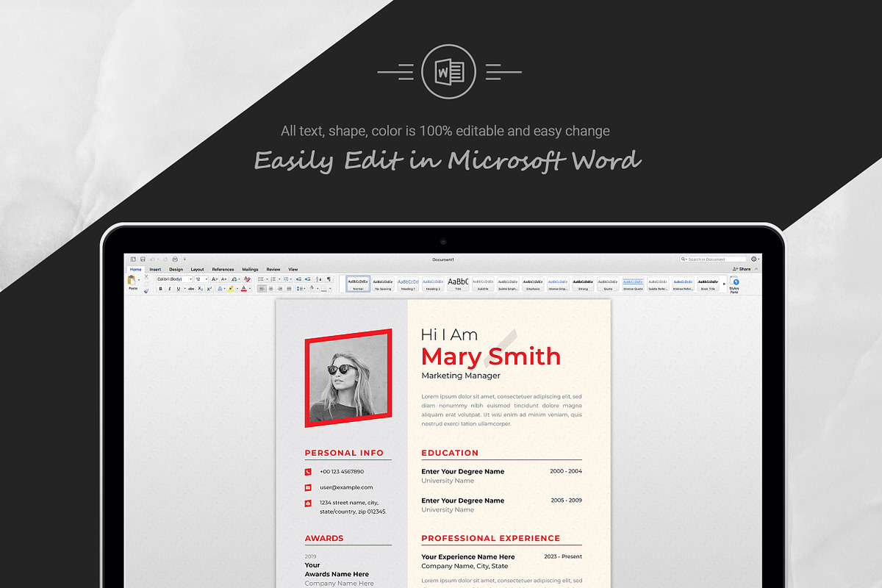Toggle align text right

[280, 288]
